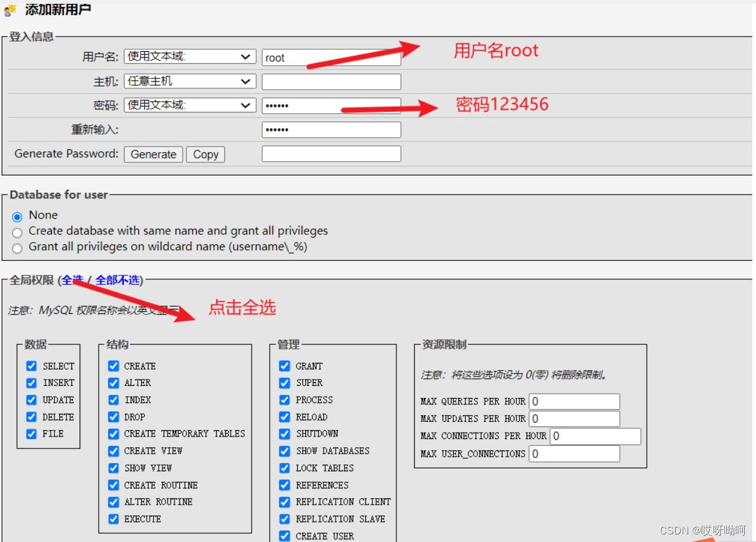Toggle the FILE privilege checkbox
756x542 pixels.
(31, 433)
